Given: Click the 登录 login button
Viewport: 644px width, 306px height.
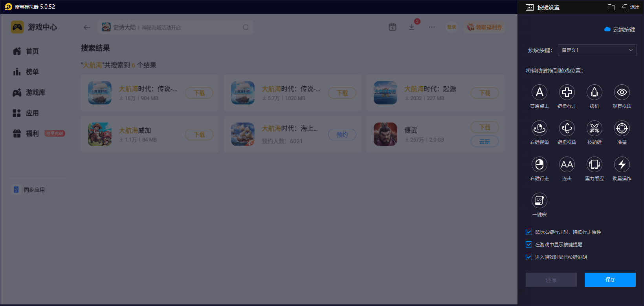Looking at the screenshot, I should tap(451, 27).
